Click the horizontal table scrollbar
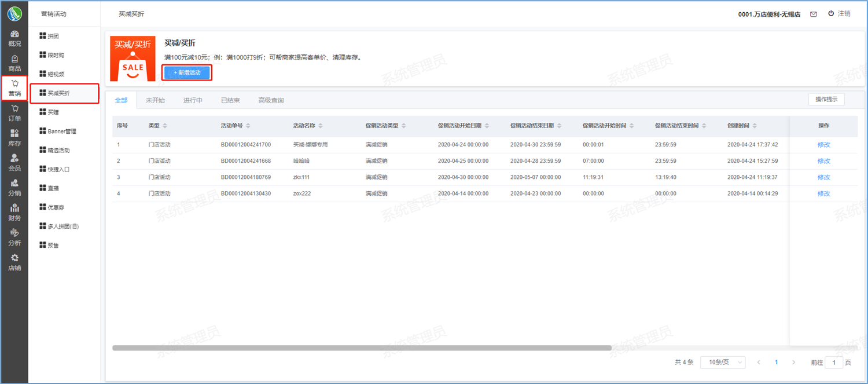The width and height of the screenshot is (868, 384). (x=362, y=348)
